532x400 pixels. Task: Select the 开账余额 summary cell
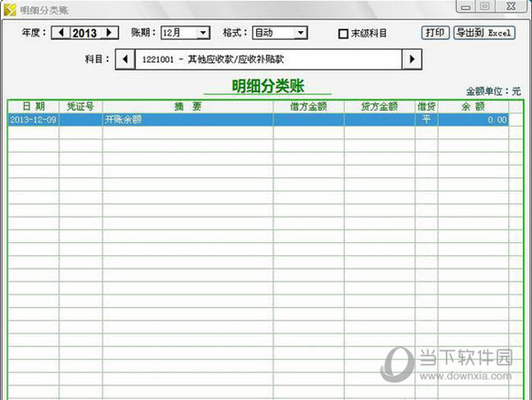tap(188, 120)
